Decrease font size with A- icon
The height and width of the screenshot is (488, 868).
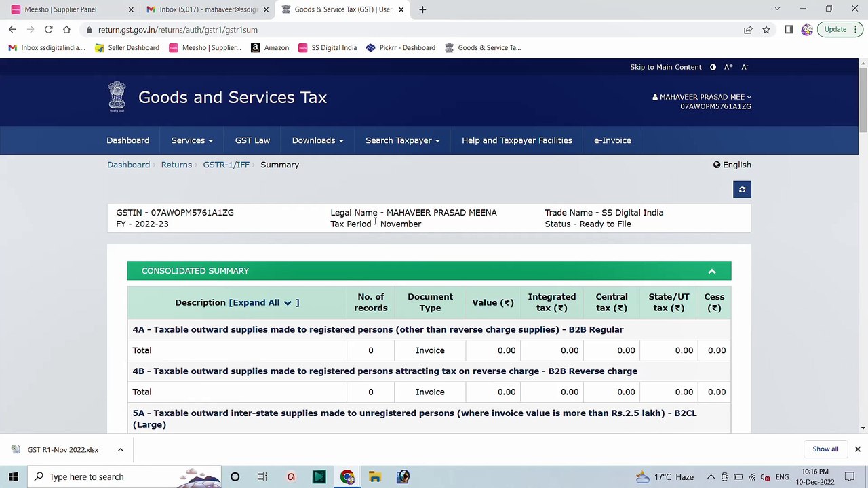click(x=744, y=67)
